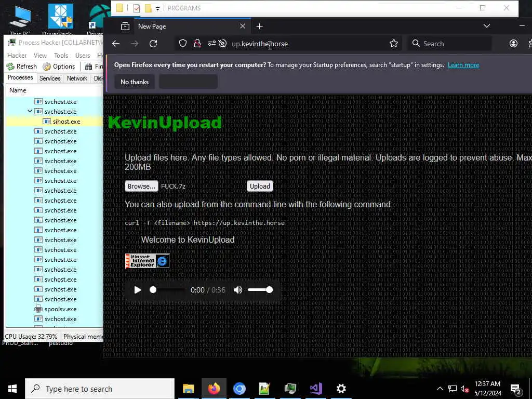
Task: Select the spoolsv.exe process row
Action: tap(54, 309)
